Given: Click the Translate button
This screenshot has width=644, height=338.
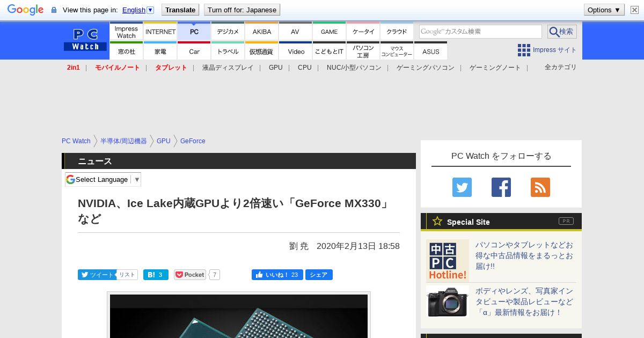Looking at the screenshot, I should coord(180,10).
